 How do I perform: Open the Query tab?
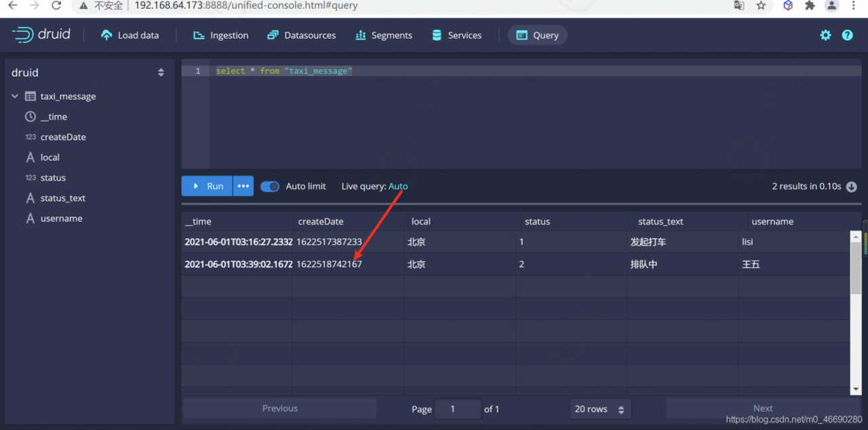click(x=538, y=35)
